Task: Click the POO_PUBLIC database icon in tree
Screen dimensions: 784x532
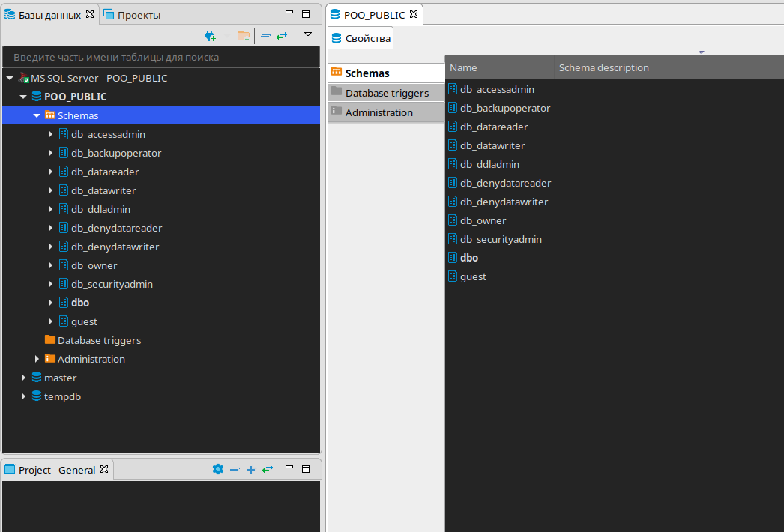Action: point(37,96)
